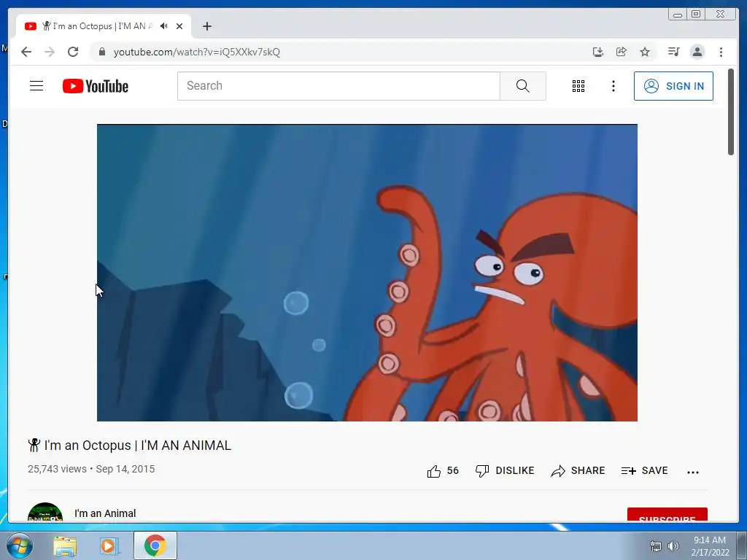Click the search magnifier button
Image resolution: width=747 pixels, height=560 pixels.
coord(522,86)
